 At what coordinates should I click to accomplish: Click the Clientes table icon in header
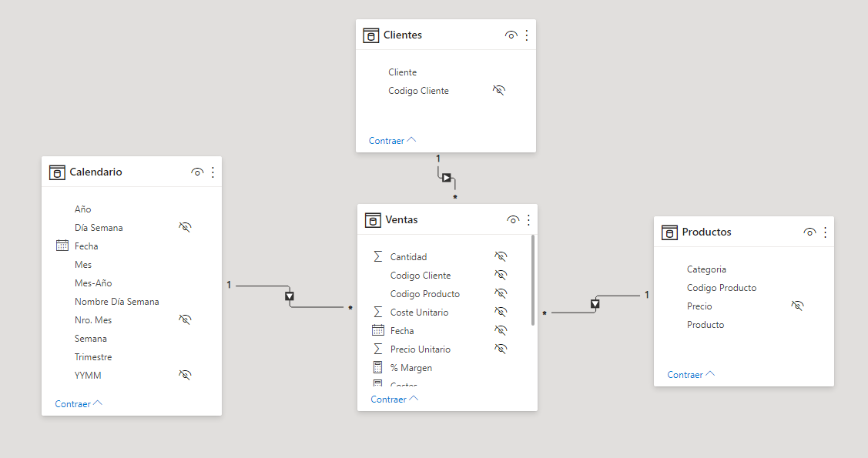click(371, 35)
